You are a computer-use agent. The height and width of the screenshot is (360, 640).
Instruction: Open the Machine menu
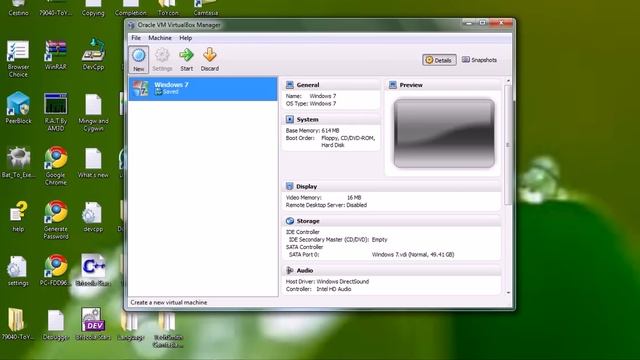click(160, 38)
